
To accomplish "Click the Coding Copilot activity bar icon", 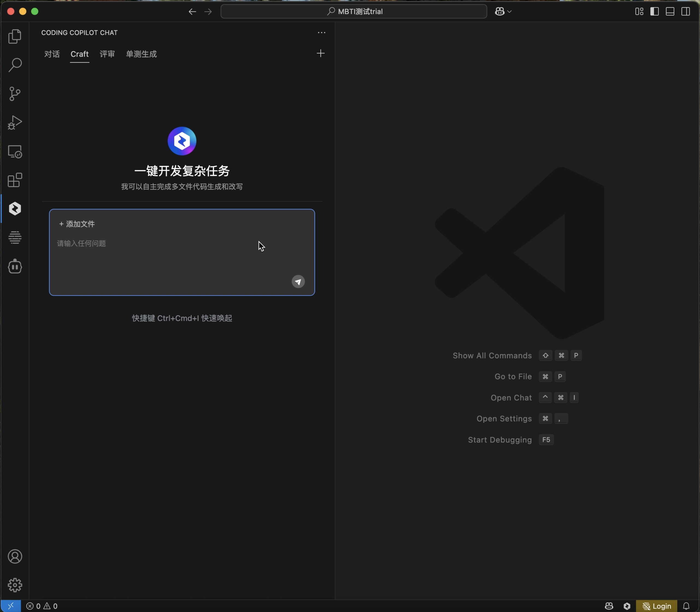I will click(x=15, y=209).
